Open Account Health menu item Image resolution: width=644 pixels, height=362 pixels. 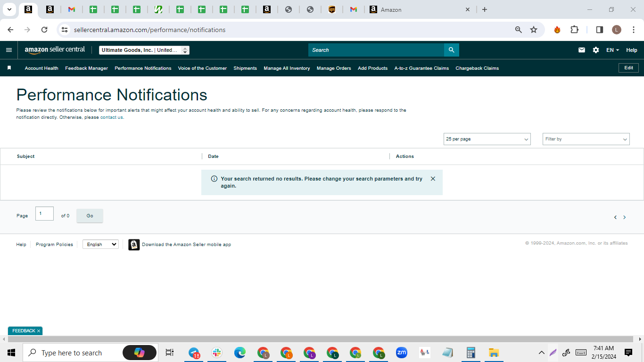pyautogui.click(x=41, y=68)
